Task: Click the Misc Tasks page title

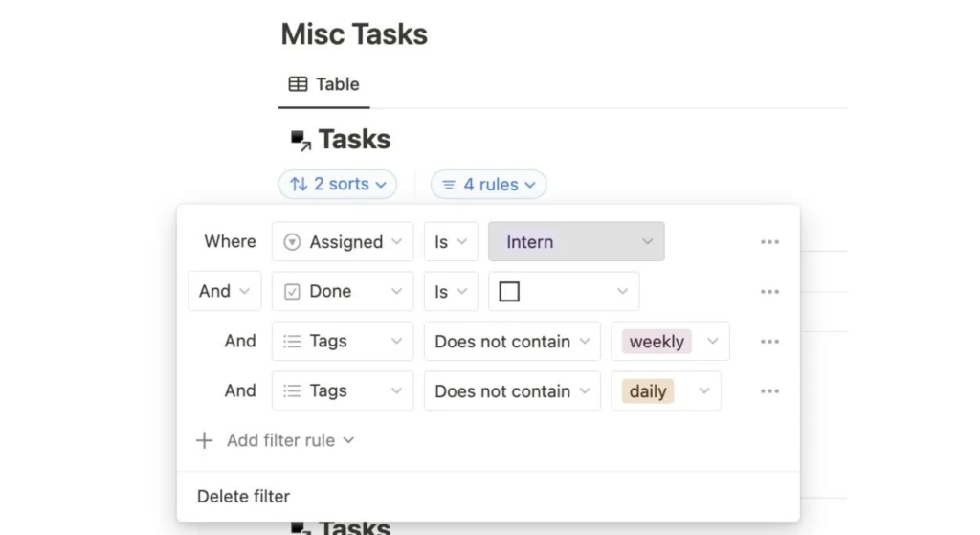Action: tap(354, 34)
